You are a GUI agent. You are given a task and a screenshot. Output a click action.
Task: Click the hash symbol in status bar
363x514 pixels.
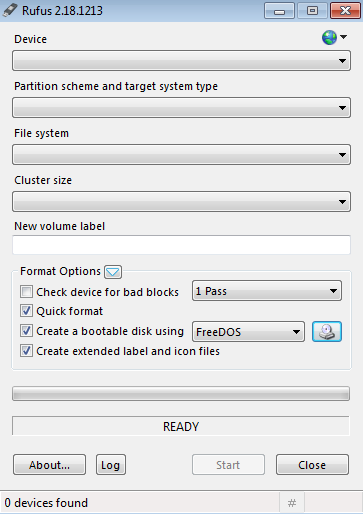(292, 503)
